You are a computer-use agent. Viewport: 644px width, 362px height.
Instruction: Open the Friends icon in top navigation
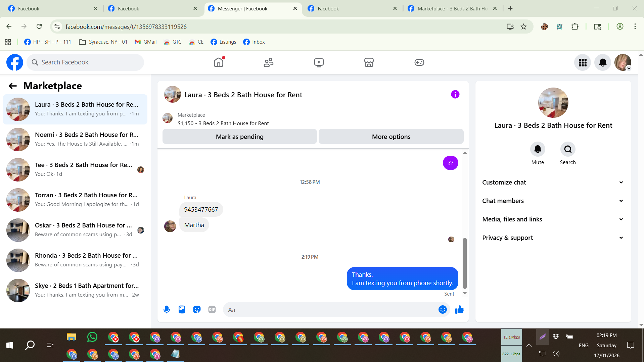click(269, 62)
